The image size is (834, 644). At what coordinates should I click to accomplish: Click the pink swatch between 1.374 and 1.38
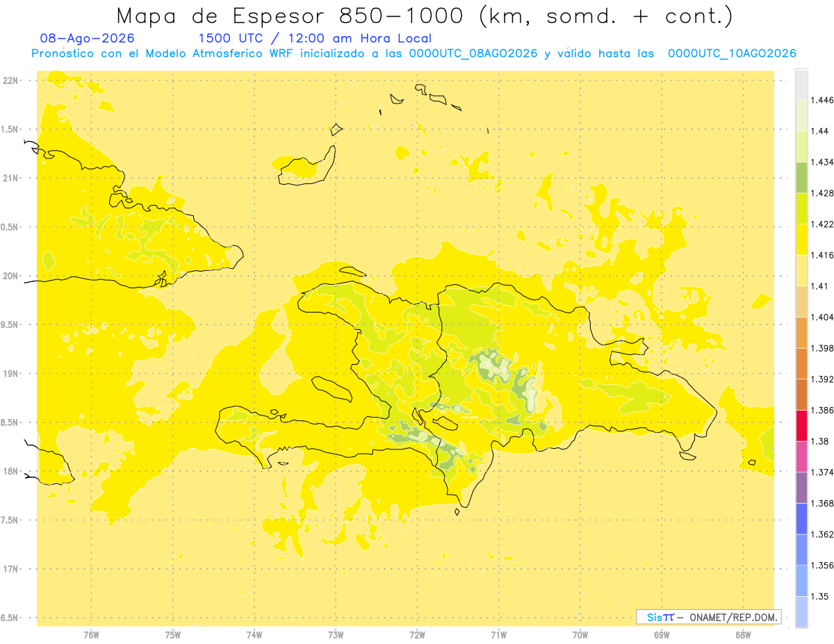pyautogui.click(x=801, y=456)
